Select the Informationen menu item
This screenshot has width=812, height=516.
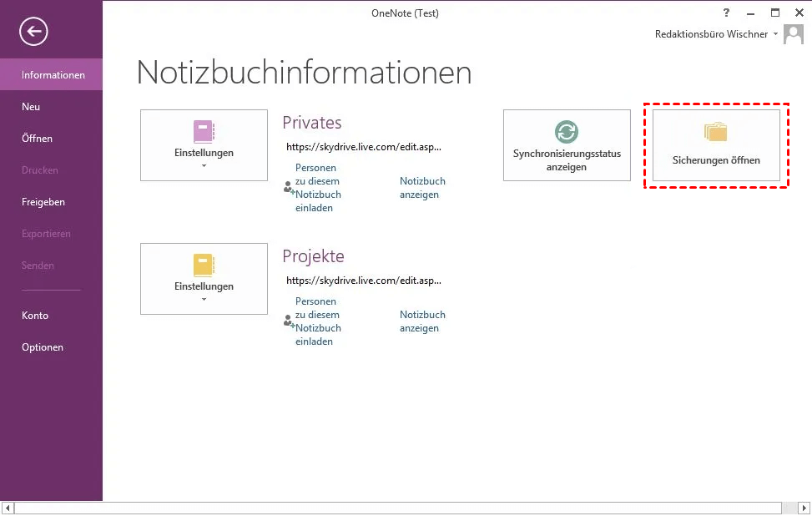coord(51,74)
